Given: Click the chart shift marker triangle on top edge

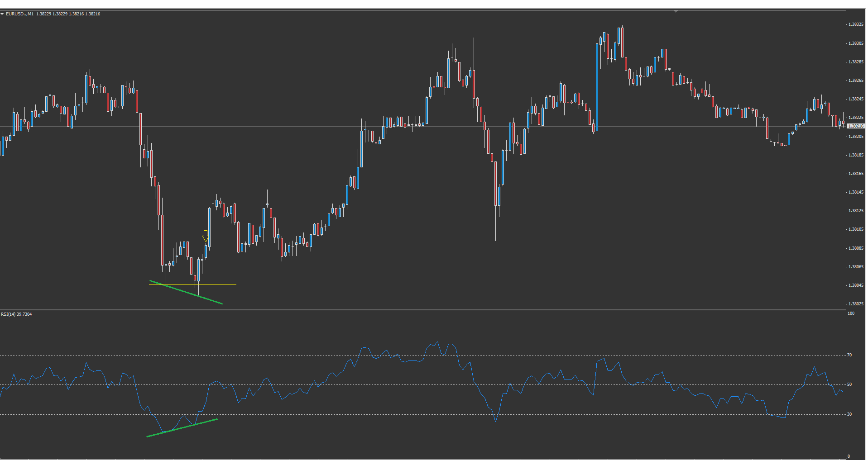Looking at the screenshot, I should click(x=676, y=11).
